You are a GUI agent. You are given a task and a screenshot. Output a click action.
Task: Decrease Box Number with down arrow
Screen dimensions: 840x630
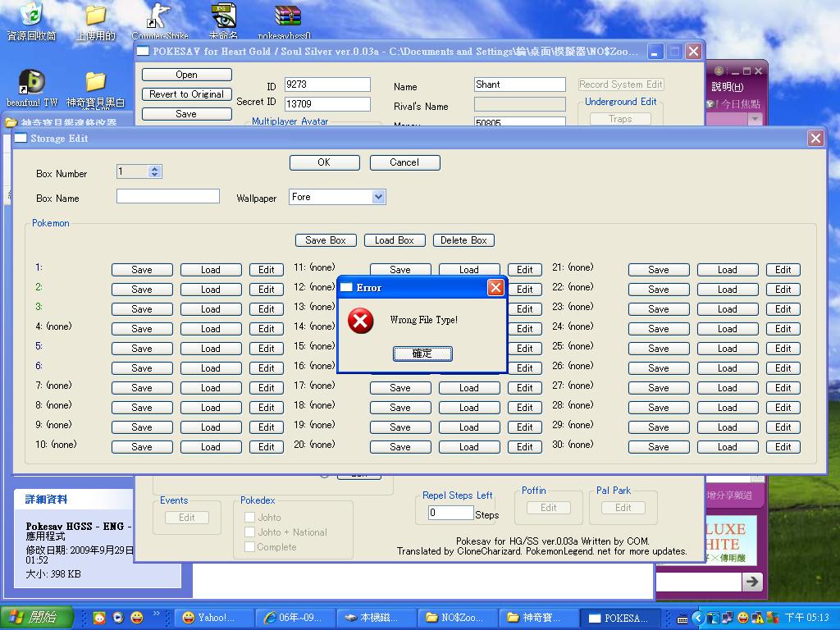[155, 175]
